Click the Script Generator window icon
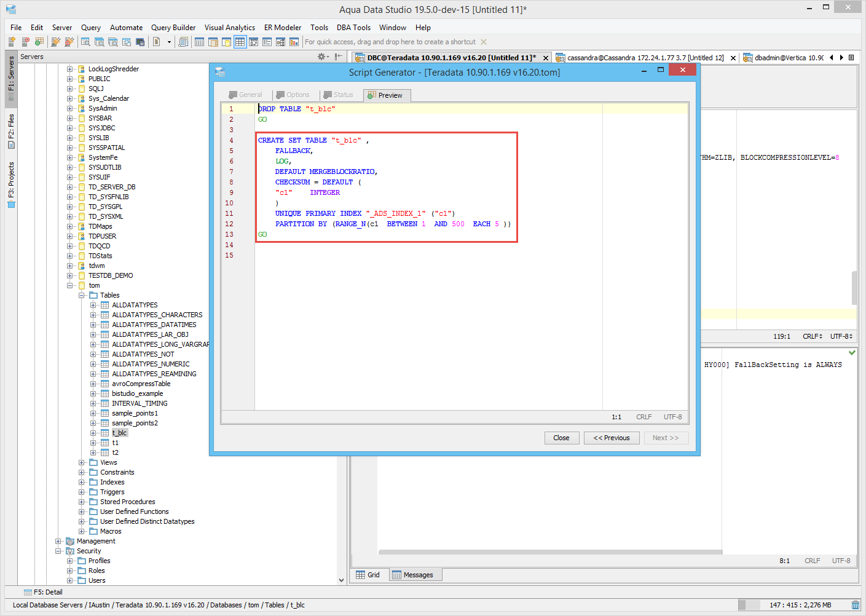 (x=220, y=72)
